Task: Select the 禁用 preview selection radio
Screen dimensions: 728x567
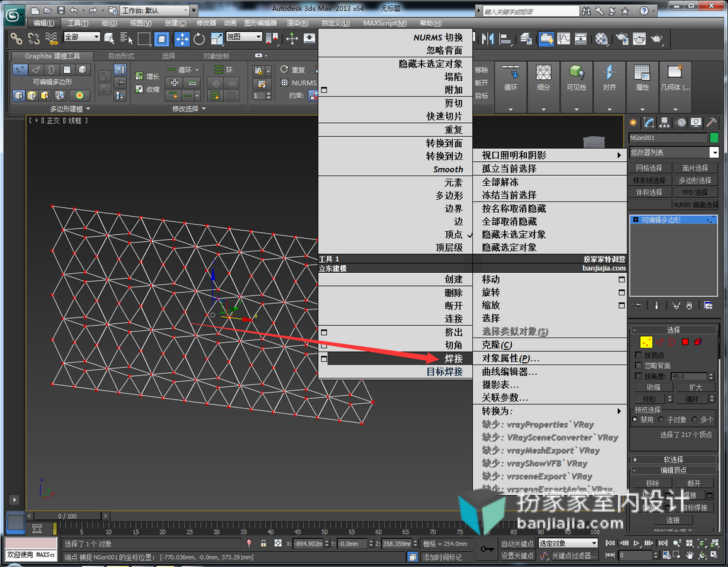Action: click(x=635, y=420)
